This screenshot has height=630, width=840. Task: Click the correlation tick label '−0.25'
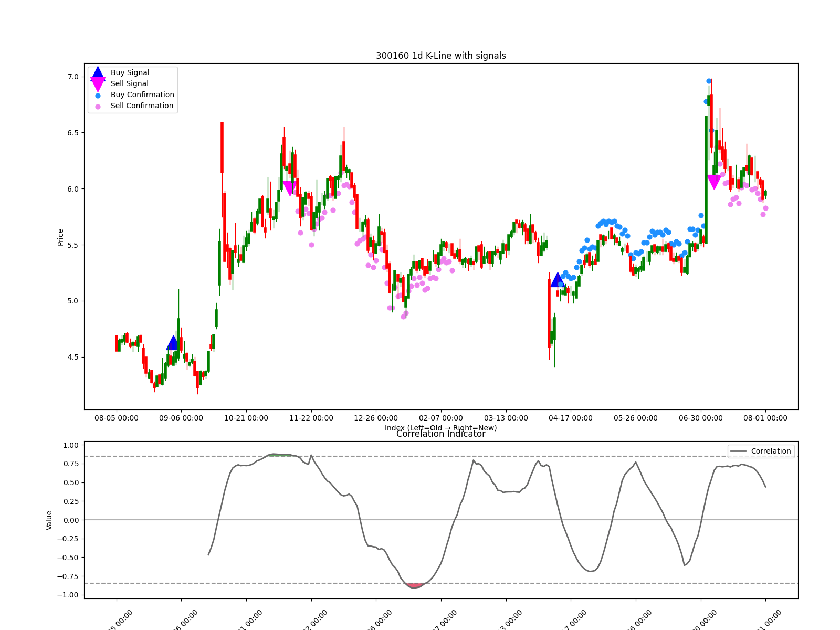[68, 539]
